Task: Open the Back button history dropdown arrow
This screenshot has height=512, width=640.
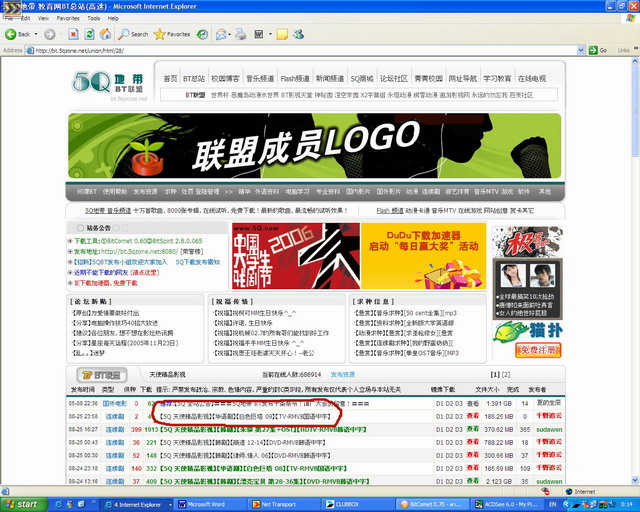Action: coord(36,34)
